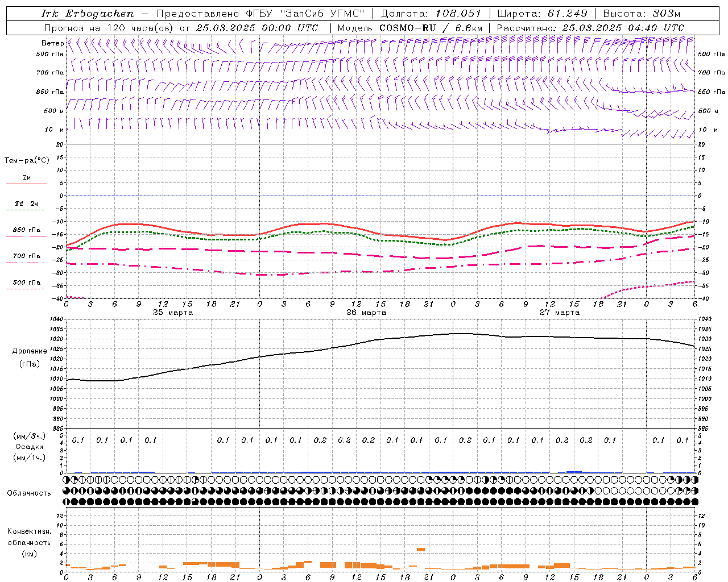Viewport: 728px width, 582px height.
Task: Select the 'Тем-ра(°C)' temperature legend title
Action: (x=27, y=161)
